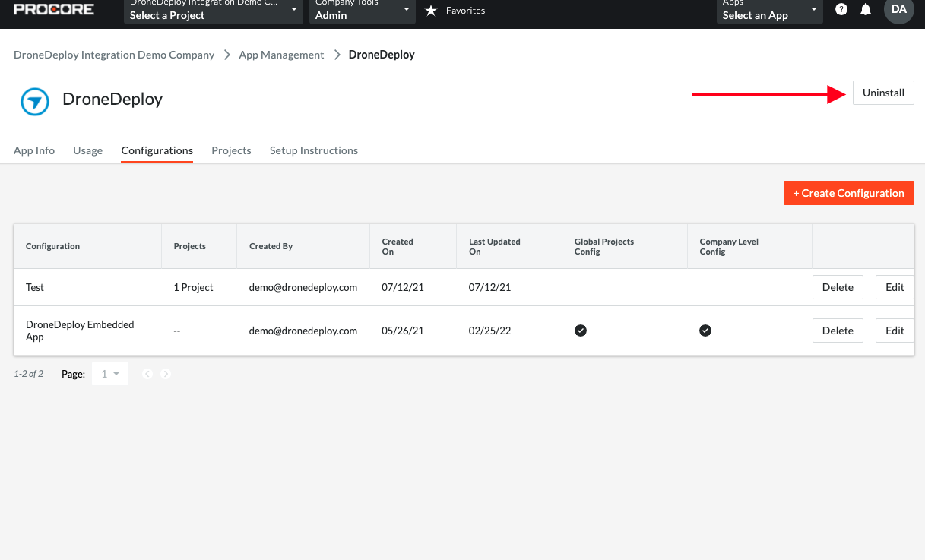Image resolution: width=925 pixels, height=560 pixels.
Task: Open the notifications bell
Action: click(x=866, y=9)
